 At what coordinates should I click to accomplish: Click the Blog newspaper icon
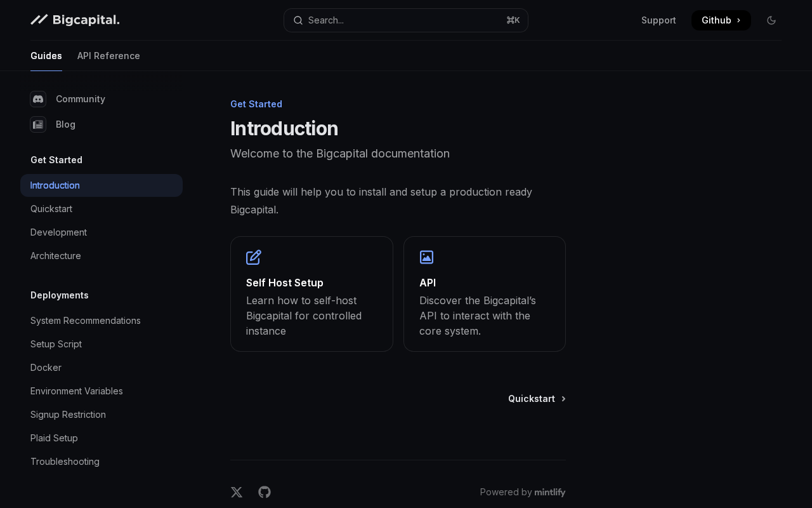[38, 124]
